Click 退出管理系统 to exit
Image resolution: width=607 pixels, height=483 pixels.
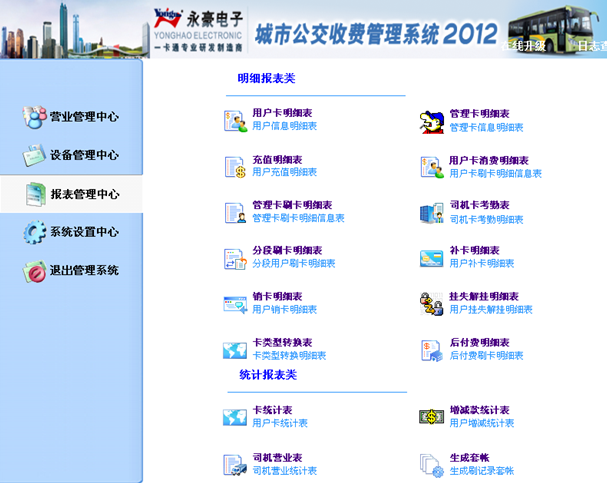[72, 270]
